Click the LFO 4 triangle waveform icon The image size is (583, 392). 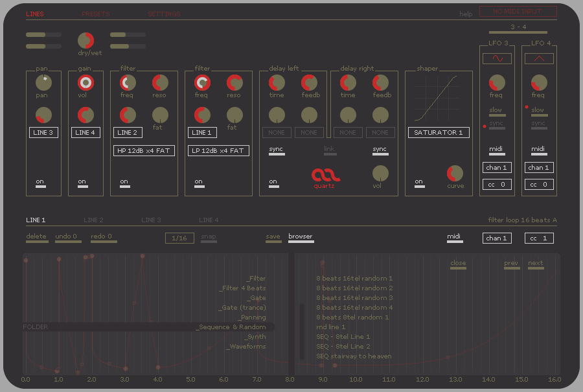click(x=538, y=58)
